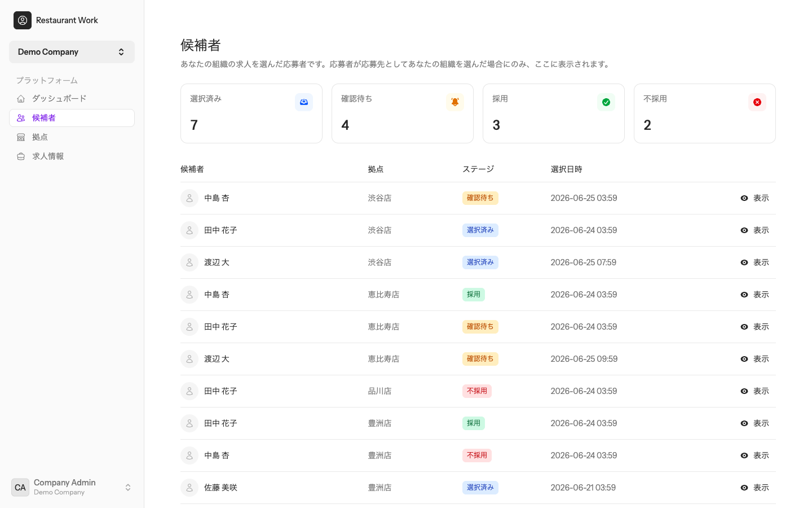The image size is (812, 508).
Task: Click avatar of 渡辺 大 in 渋谷店 row
Action: tap(189, 262)
